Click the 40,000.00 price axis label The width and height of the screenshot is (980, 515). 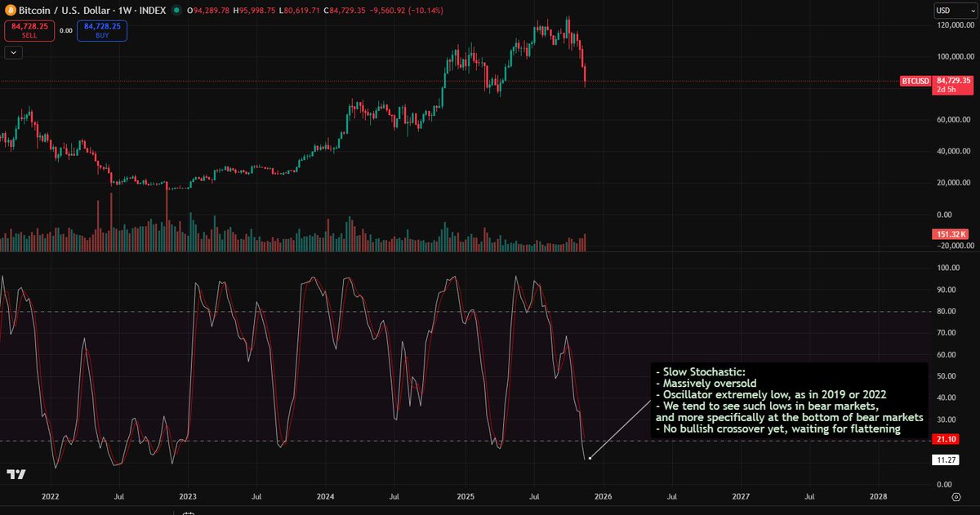pos(955,151)
